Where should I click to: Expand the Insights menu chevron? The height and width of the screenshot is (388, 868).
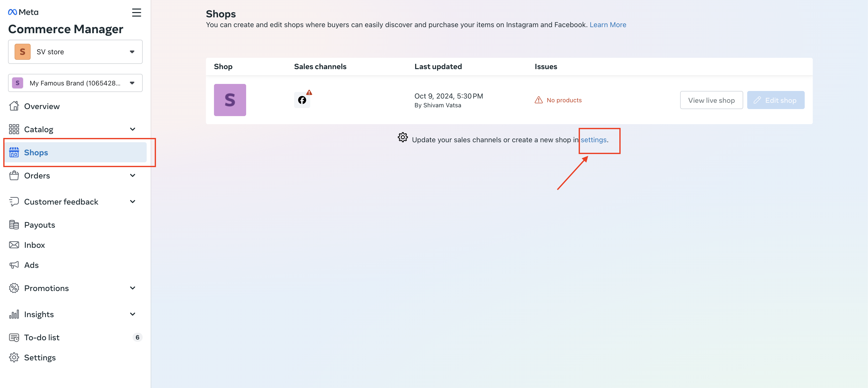[132, 314]
